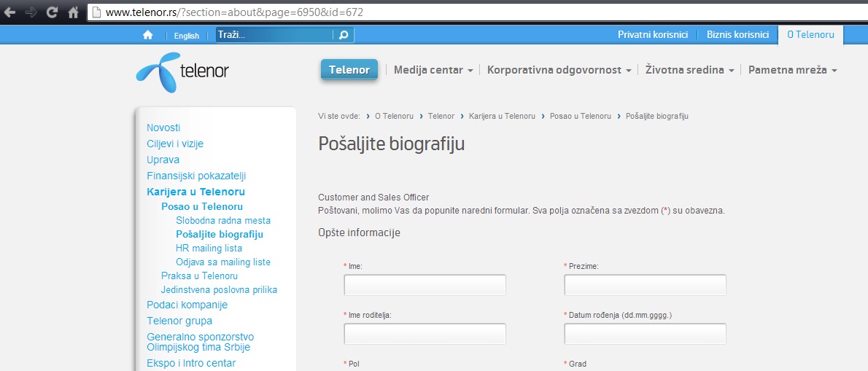This screenshot has width=868, height=371.
Task: Switch site language to English
Action: pos(187,36)
